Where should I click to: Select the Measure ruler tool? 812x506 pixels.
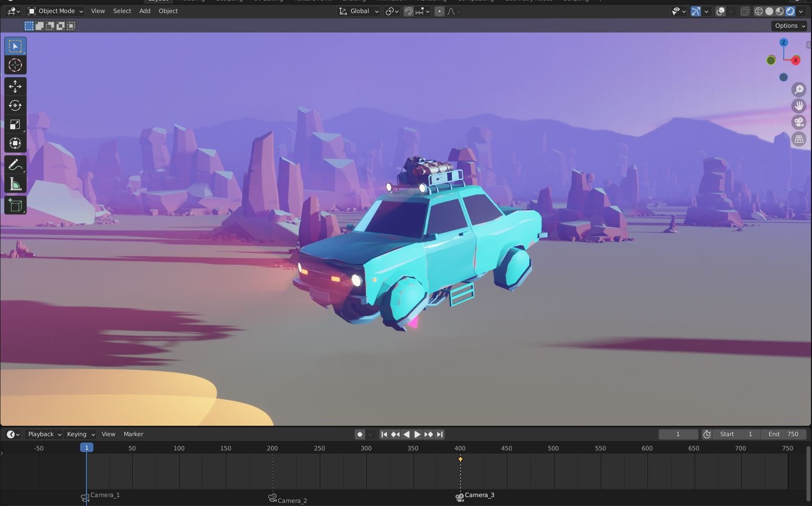tap(15, 184)
